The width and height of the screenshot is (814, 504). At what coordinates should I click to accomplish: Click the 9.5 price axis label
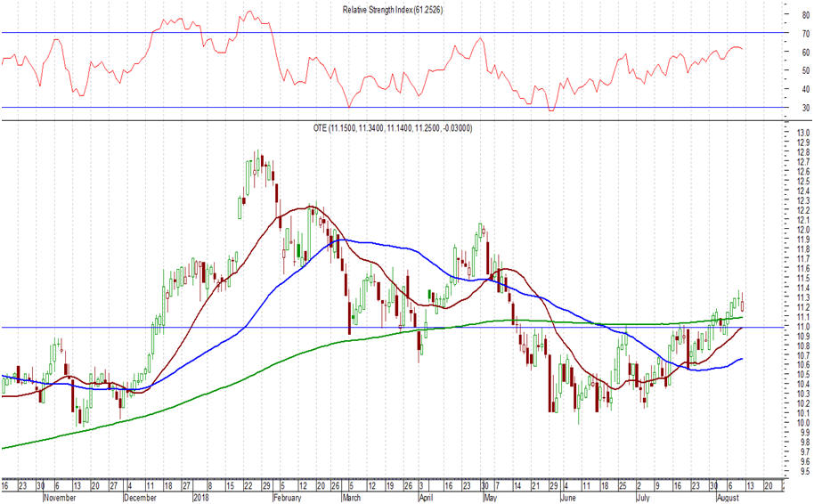tap(805, 471)
